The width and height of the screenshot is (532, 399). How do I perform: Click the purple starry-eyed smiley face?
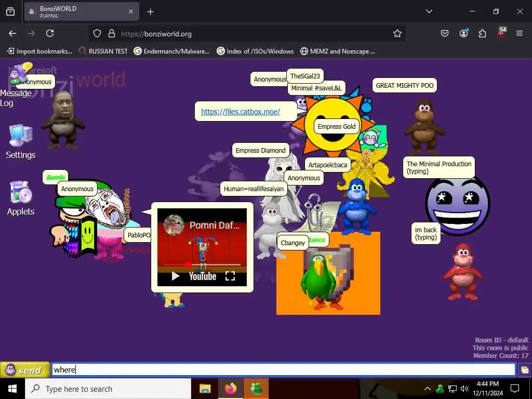[457, 205]
